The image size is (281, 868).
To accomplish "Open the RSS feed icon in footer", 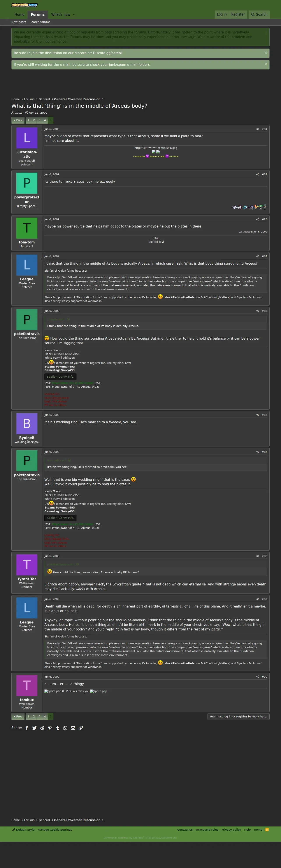I will coord(267,830).
